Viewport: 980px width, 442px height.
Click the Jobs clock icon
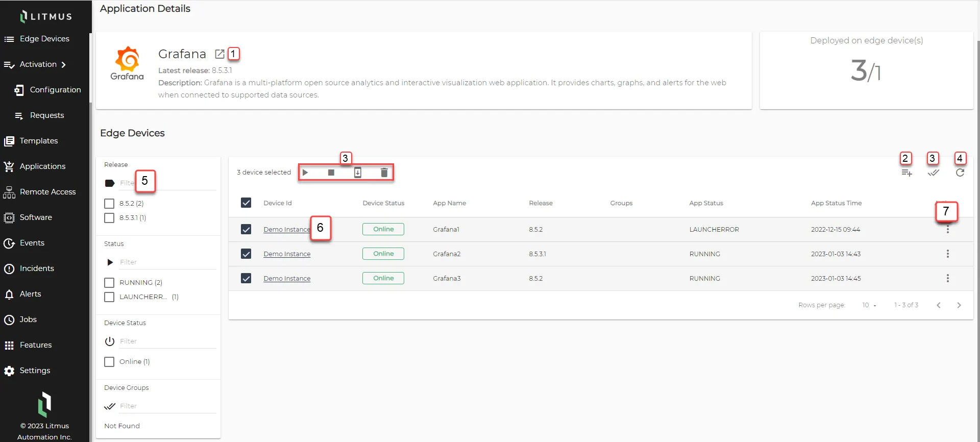tap(9, 320)
